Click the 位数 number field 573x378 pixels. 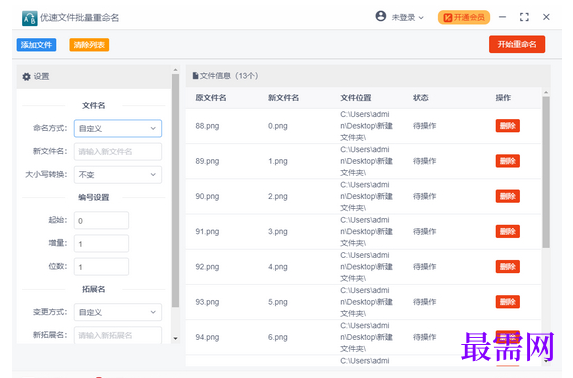(x=101, y=267)
